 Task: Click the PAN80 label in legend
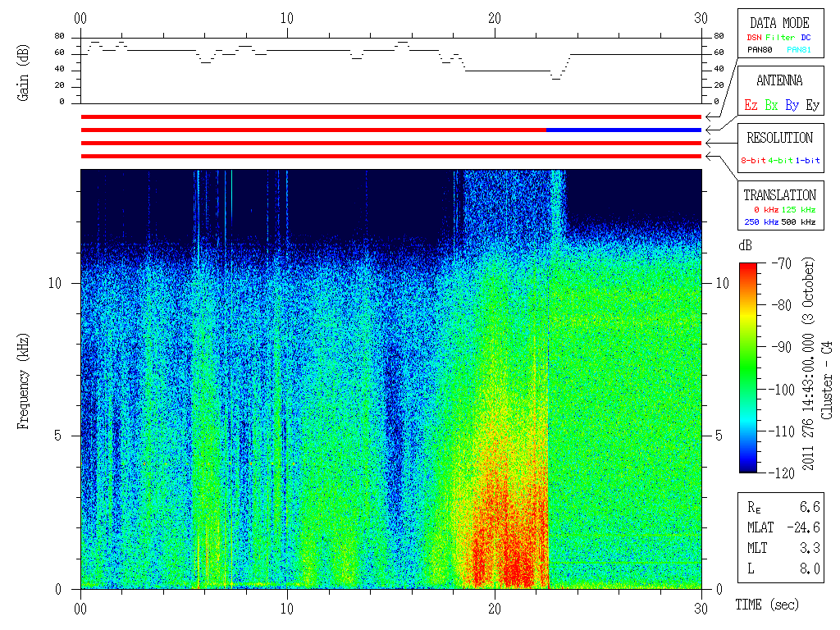(x=760, y=50)
